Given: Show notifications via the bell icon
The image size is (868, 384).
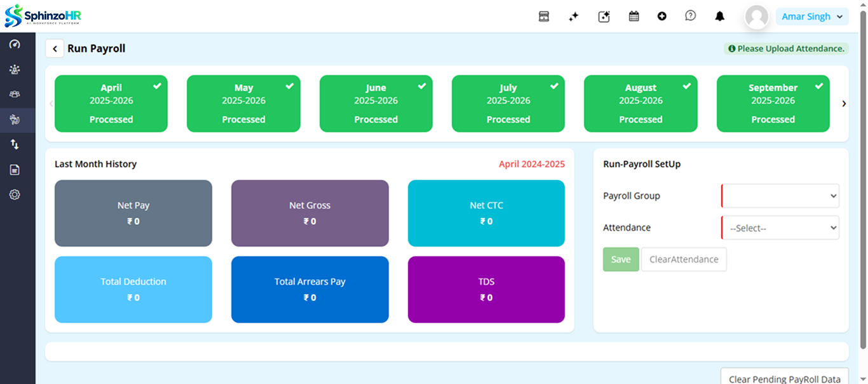Looking at the screenshot, I should (x=720, y=17).
